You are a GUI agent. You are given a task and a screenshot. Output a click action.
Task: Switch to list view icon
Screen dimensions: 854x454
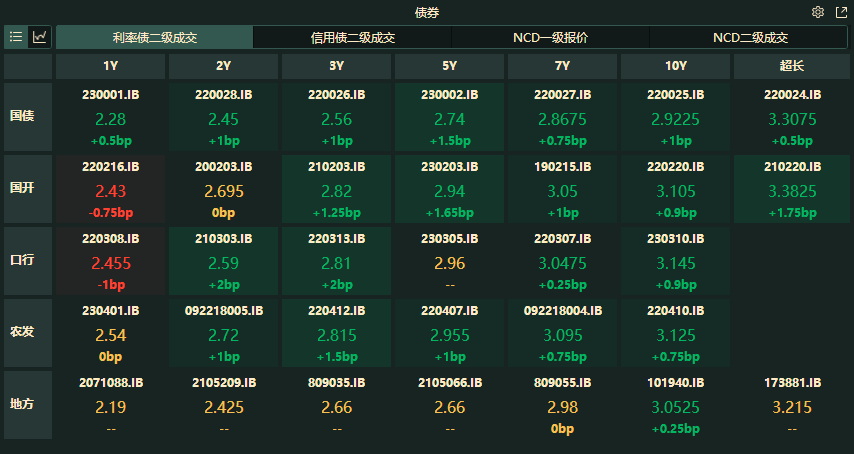[x=16, y=37]
